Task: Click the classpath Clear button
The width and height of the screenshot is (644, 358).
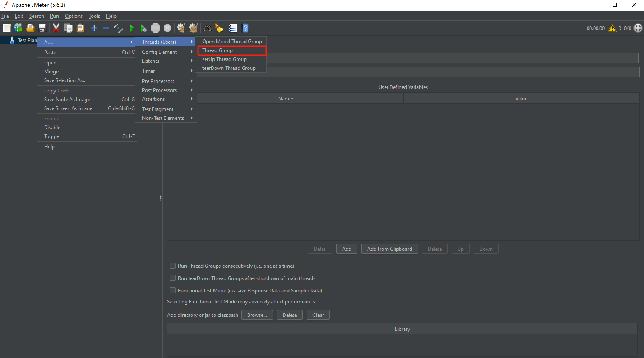Action: 318,315
